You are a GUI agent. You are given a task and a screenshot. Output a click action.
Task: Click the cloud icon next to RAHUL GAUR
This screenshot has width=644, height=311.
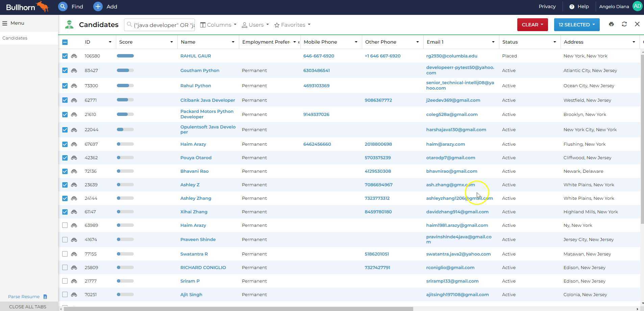[74, 56]
